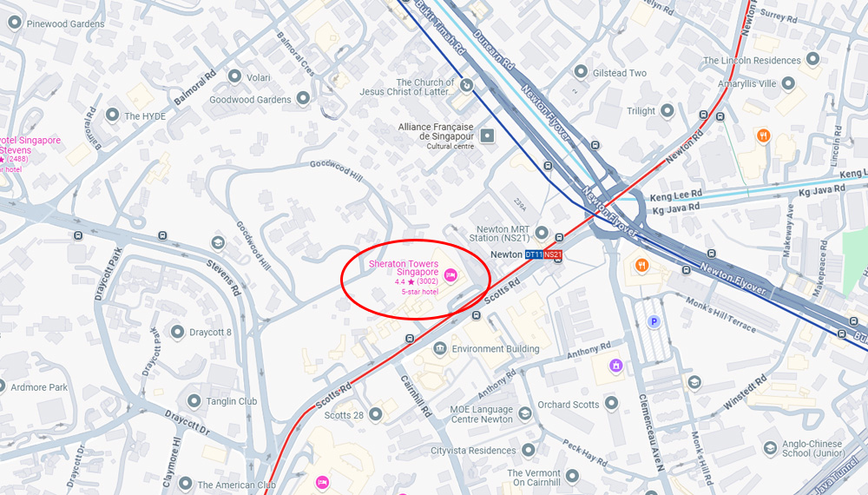Select the Alliance Française cultural centre pin
Image resolution: width=868 pixels, height=495 pixels.
click(x=487, y=135)
